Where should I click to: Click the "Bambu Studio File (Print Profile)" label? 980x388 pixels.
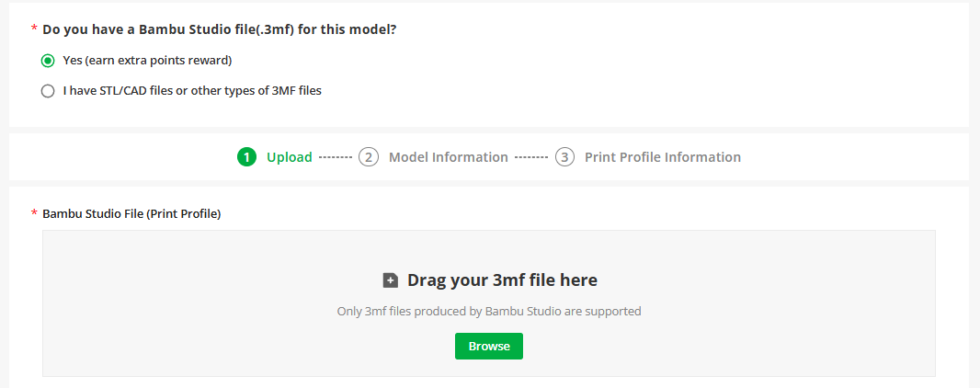pos(131,214)
